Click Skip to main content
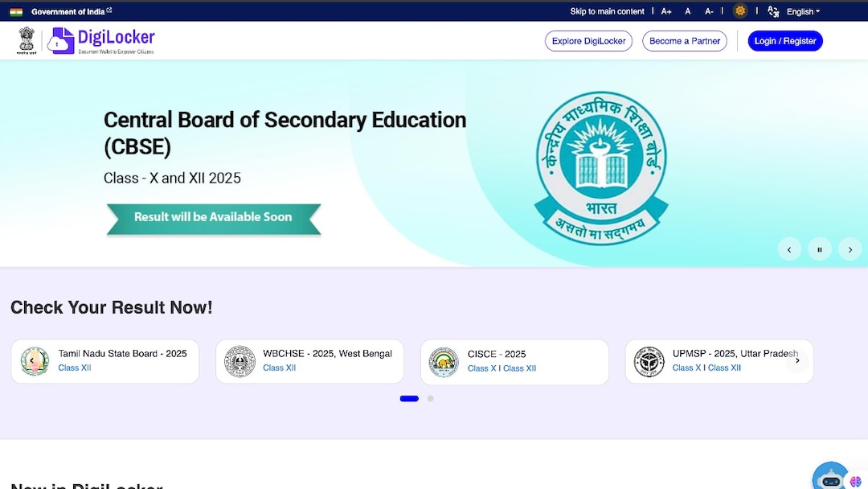The width and height of the screenshot is (868, 489). click(607, 11)
